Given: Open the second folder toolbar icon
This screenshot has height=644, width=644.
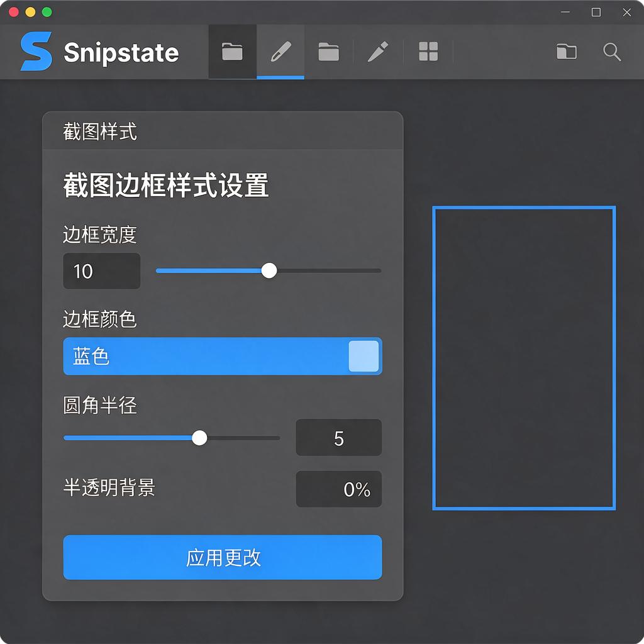Looking at the screenshot, I should pos(328,52).
